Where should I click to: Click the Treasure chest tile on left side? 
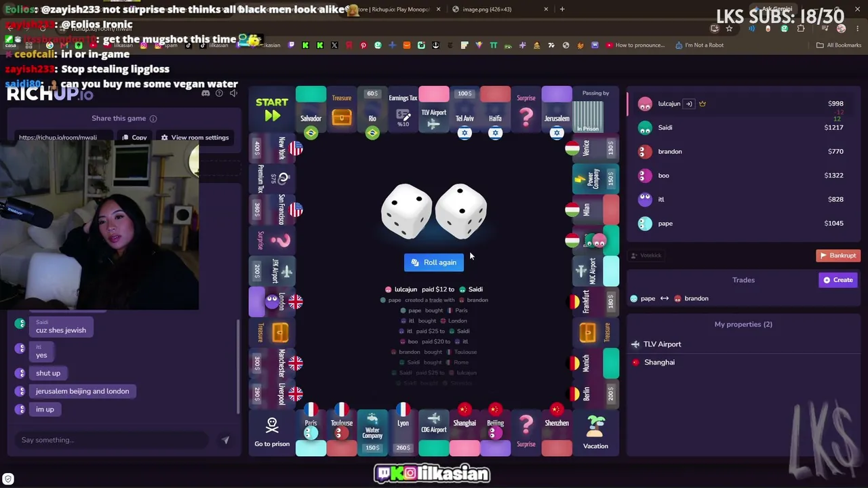pyautogui.click(x=273, y=332)
